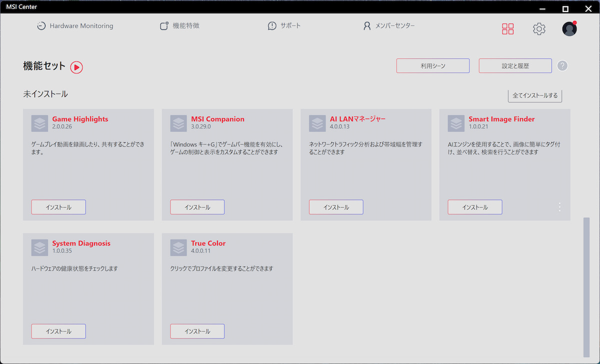
Task: Click the Smart Image Finder title
Action: [x=501, y=119]
